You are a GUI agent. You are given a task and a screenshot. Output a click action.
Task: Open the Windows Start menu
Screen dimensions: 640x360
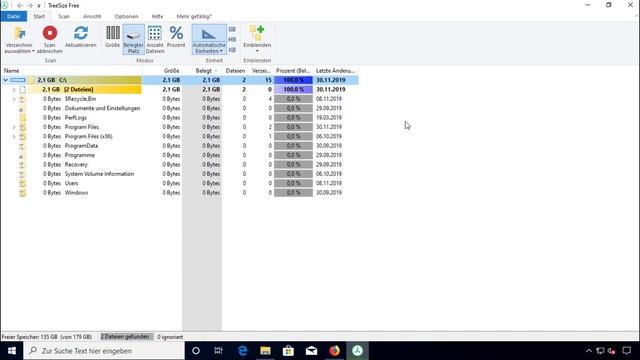click(12, 351)
